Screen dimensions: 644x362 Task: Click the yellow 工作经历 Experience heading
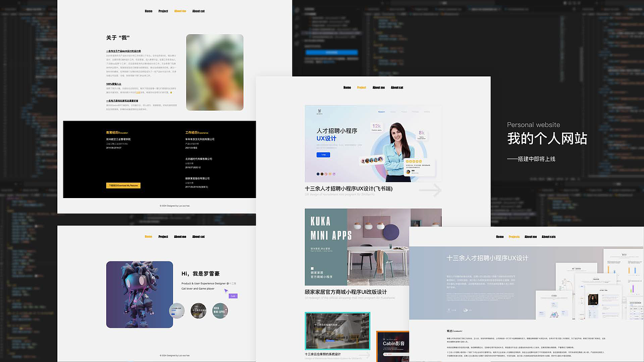[197, 133]
